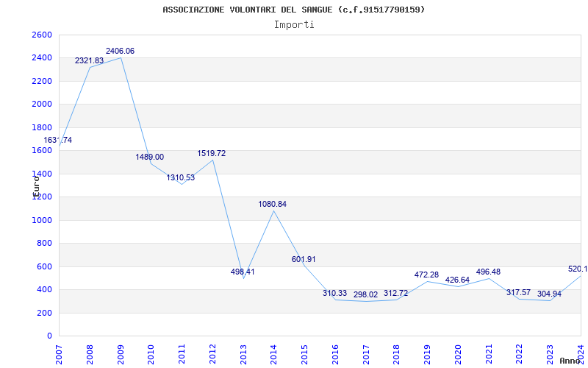The width and height of the screenshot is (588, 368).
Task: Click year 2017 on the x-axis
Action: [366, 355]
